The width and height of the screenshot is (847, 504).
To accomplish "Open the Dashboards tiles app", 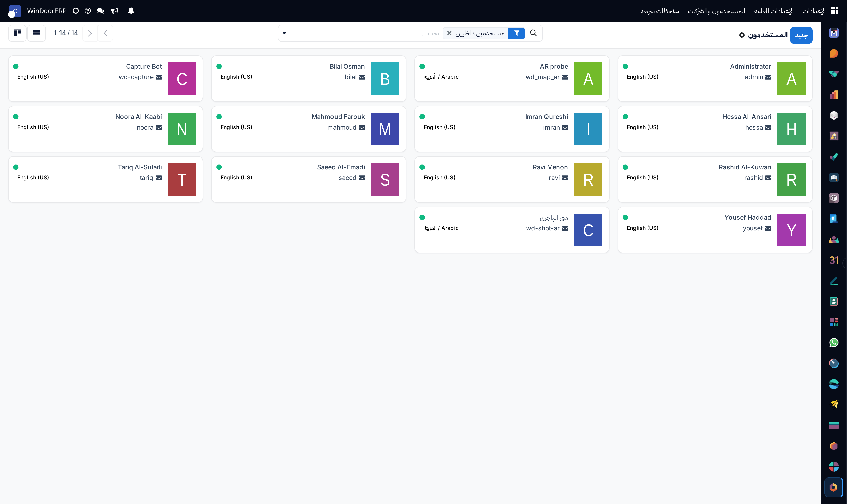I will coord(834,322).
